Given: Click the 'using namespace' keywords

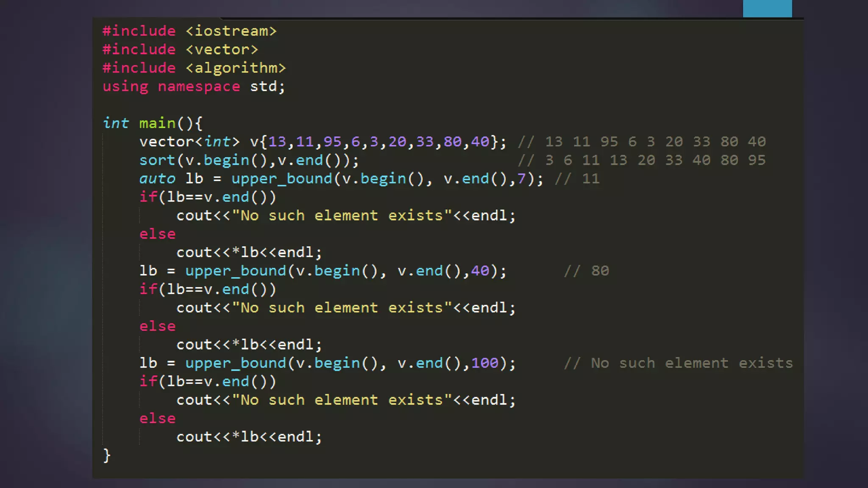Looking at the screenshot, I should point(171,86).
